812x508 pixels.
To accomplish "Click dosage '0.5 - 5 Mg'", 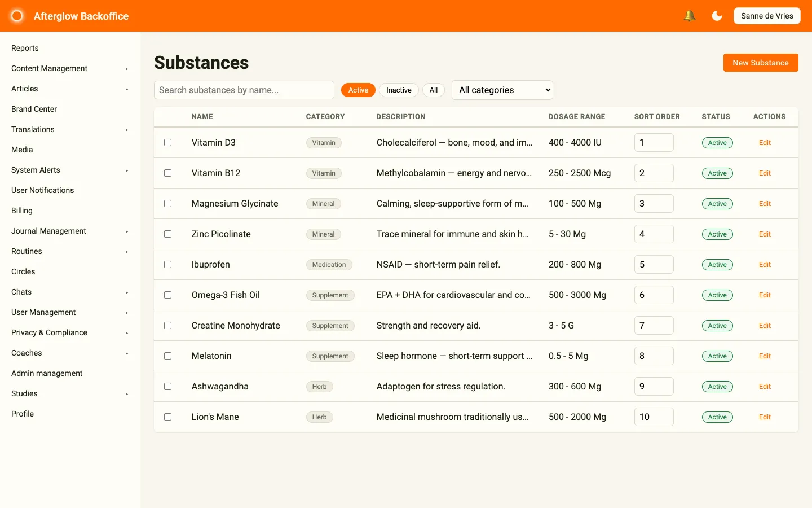I will [568, 356].
